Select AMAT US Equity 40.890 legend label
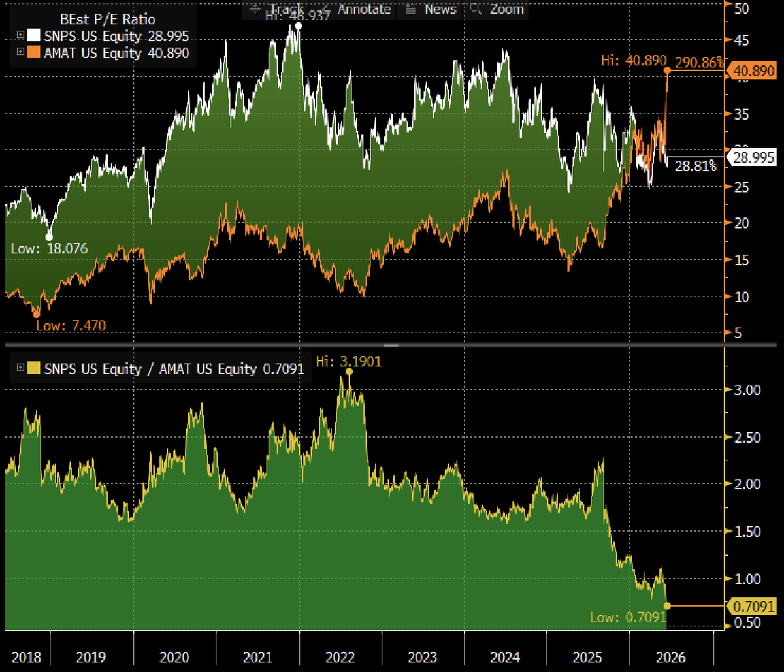This screenshot has height=672, width=784. [x=116, y=53]
